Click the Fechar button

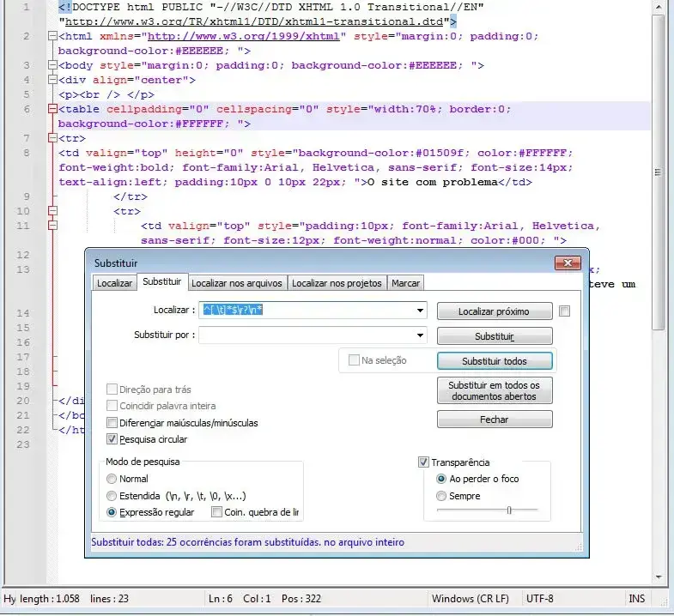pyautogui.click(x=495, y=420)
